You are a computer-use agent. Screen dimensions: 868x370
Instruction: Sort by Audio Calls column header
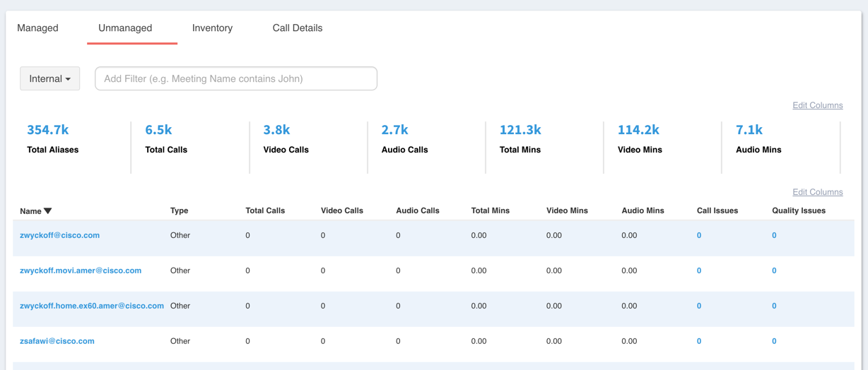click(x=418, y=210)
